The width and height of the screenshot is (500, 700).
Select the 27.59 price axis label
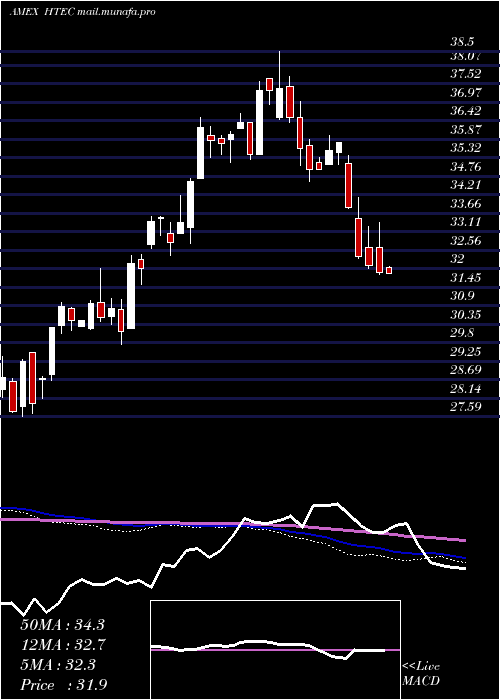(466, 407)
